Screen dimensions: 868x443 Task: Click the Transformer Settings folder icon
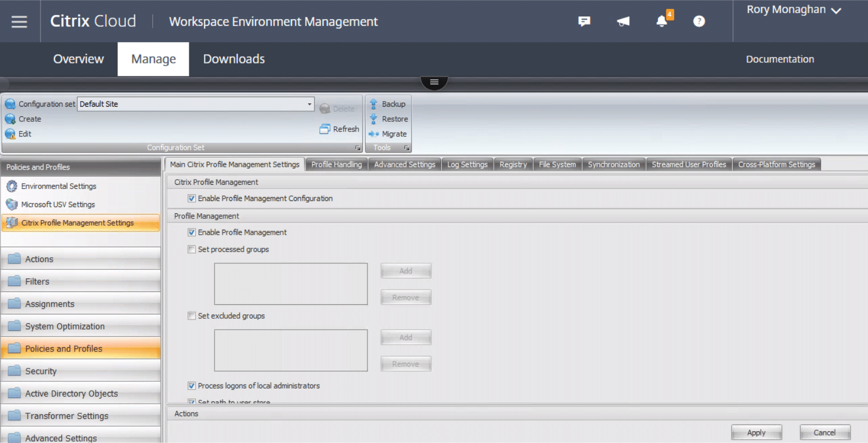(15, 416)
